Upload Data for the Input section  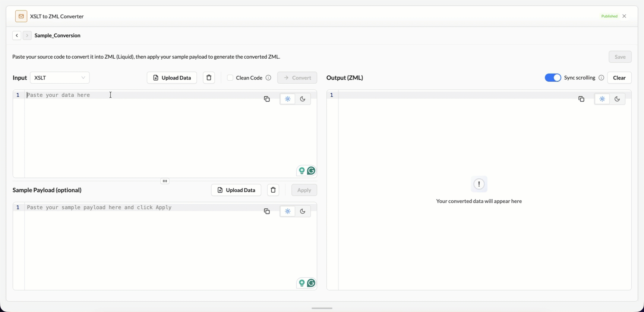172,78
